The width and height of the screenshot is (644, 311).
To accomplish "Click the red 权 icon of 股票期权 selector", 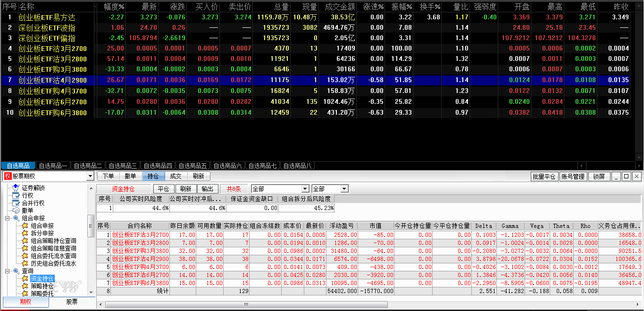I will (x=8, y=176).
